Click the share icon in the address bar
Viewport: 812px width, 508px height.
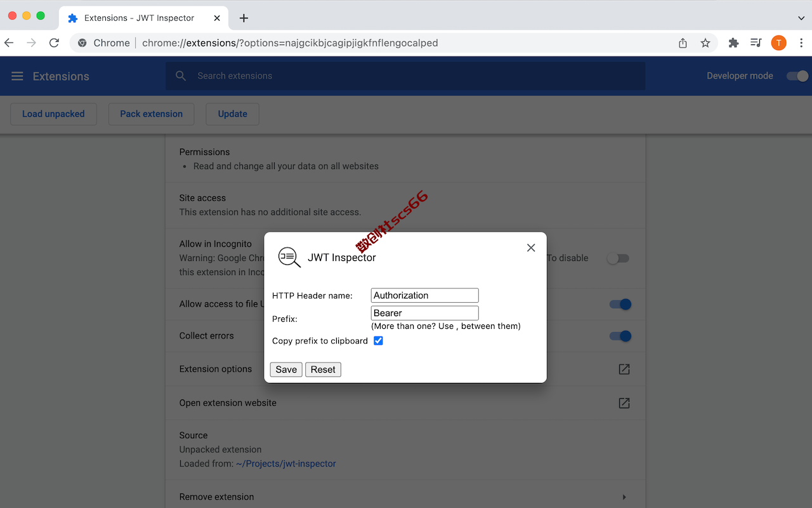[683, 43]
